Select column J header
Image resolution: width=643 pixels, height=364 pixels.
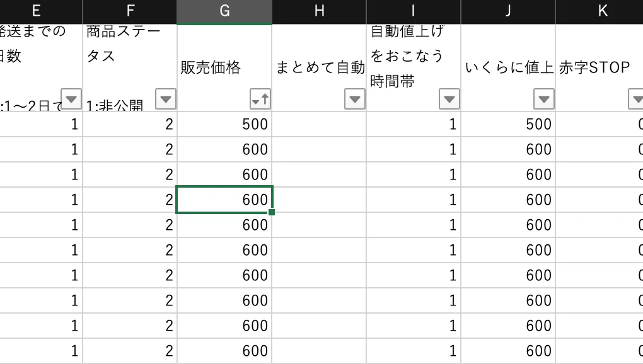click(508, 11)
